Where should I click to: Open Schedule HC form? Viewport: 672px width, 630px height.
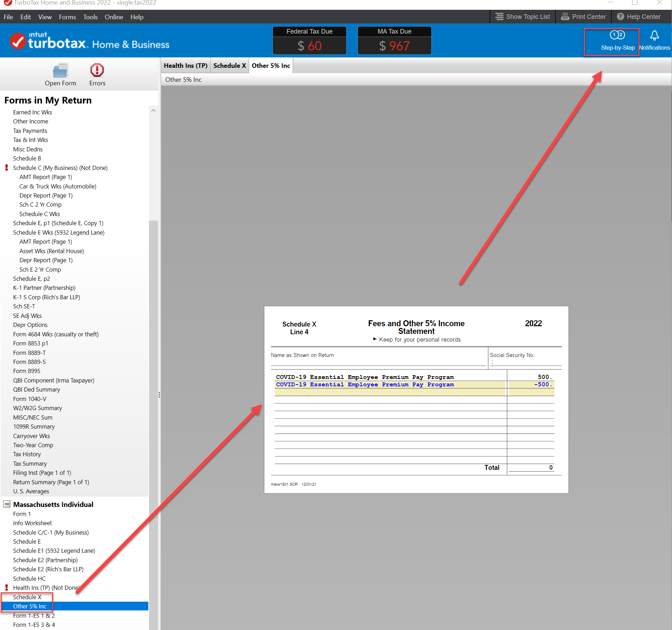(x=29, y=579)
